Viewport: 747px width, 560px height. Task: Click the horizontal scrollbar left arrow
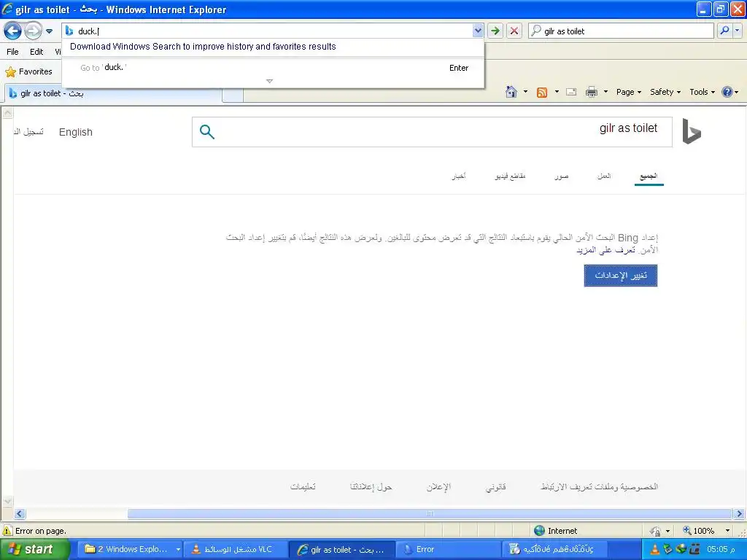click(x=20, y=514)
